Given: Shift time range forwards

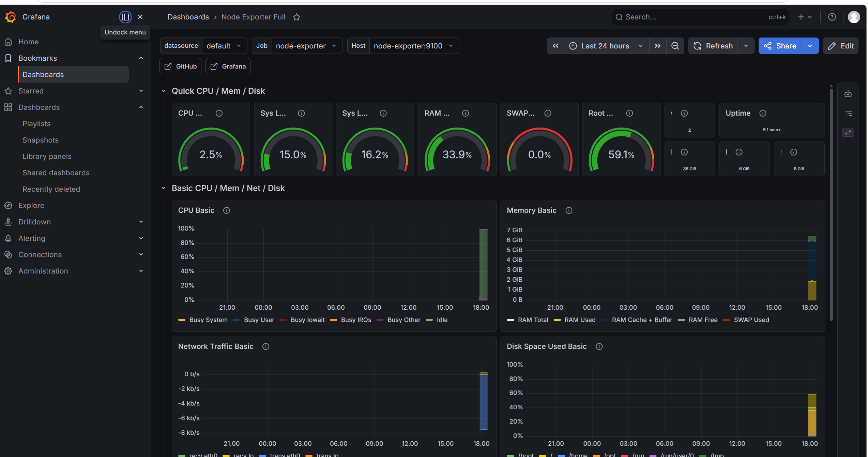Looking at the screenshot, I should tap(658, 46).
